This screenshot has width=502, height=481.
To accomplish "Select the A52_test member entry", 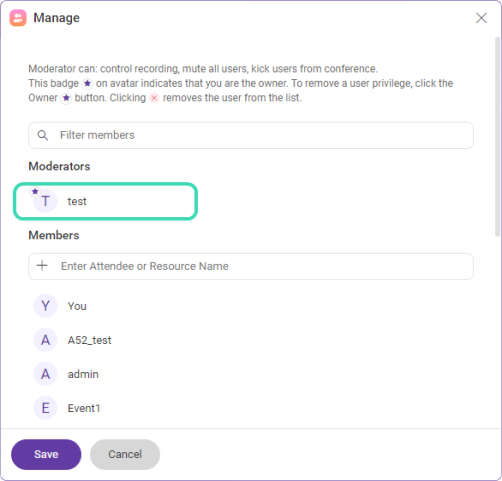I will [89, 340].
